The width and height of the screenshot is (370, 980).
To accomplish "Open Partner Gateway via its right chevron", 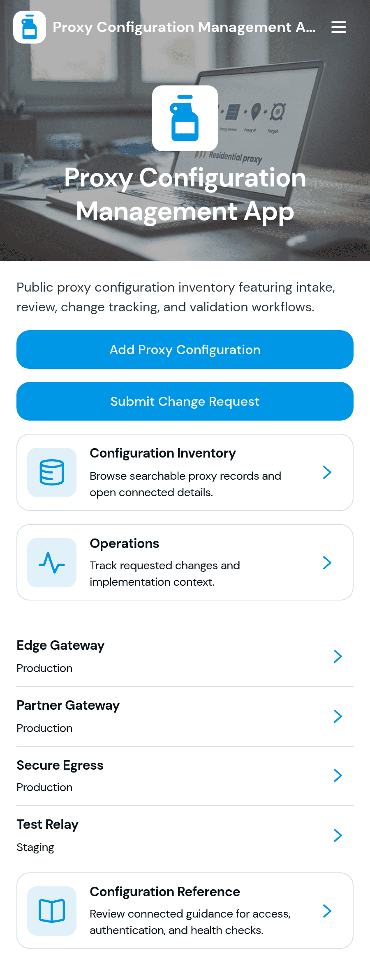I will [x=338, y=716].
